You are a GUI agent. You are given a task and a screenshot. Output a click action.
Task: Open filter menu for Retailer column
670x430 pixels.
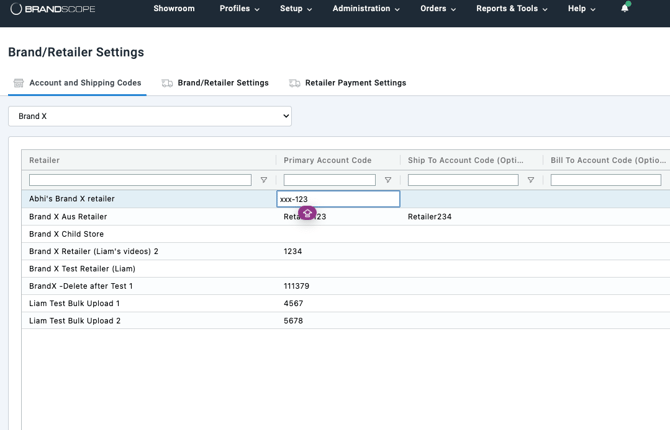click(x=264, y=180)
